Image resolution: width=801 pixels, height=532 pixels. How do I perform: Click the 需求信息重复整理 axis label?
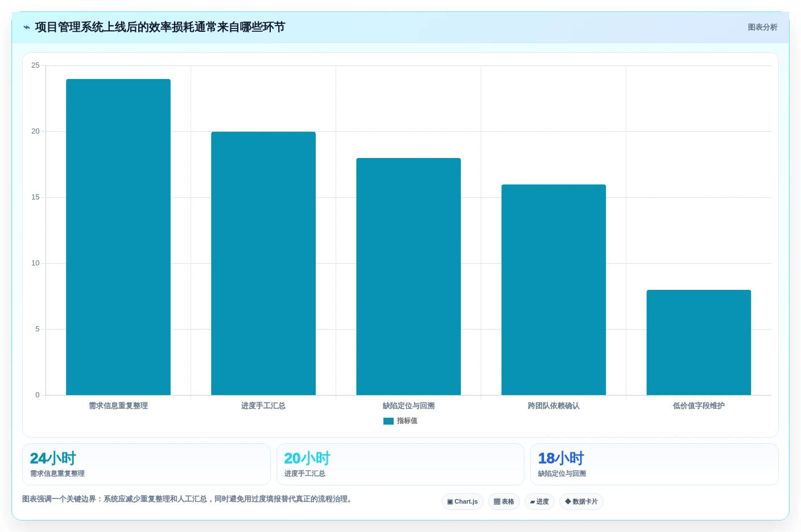[118, 406]
